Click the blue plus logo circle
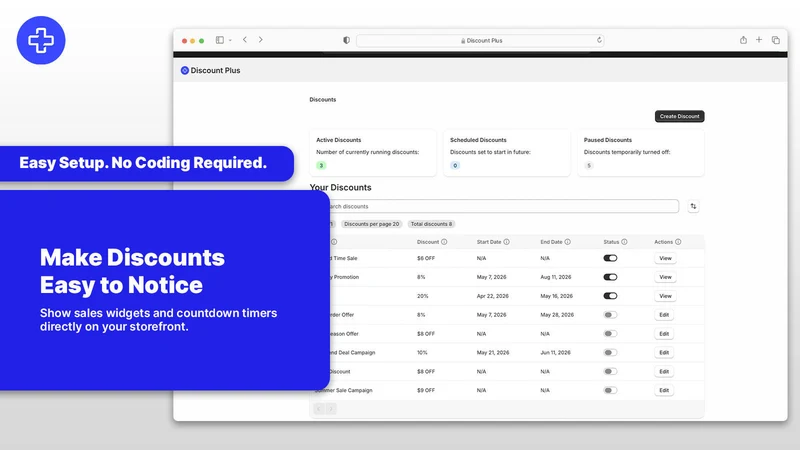The image size is (800, 450). 41,40
